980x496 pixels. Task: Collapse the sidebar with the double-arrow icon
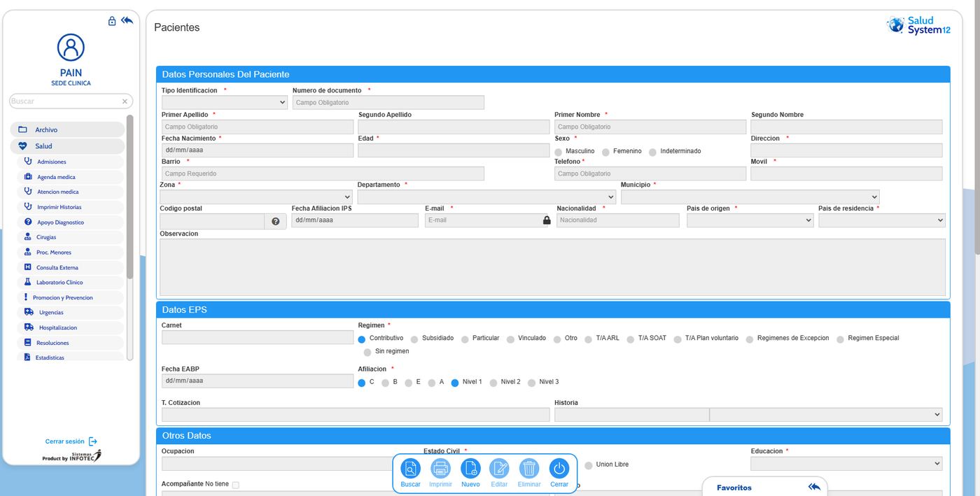pyautogui.click(x=127, y=20)
